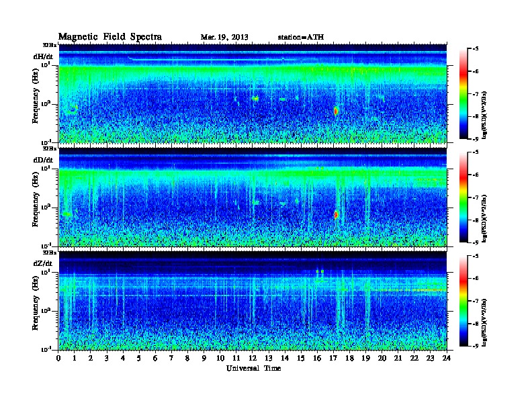Click hour tick label 5 on time axis
Viewport: 532px width, 411px height.
[x=139, y=358]
